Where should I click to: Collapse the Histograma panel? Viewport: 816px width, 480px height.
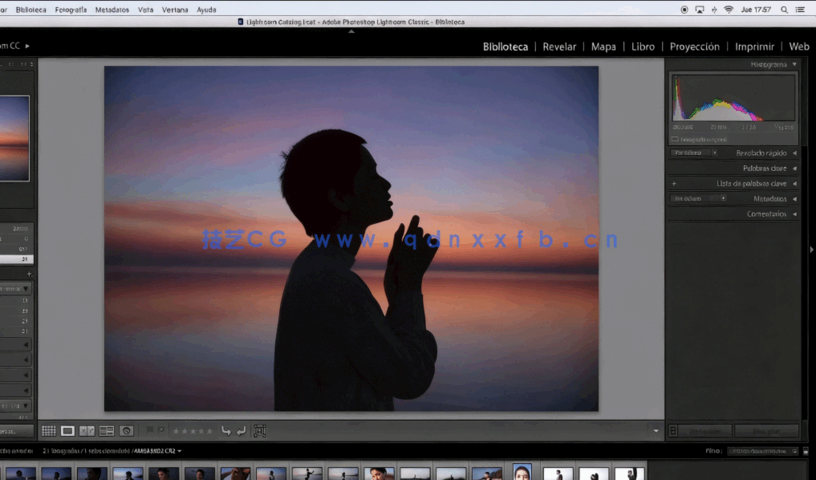(x=794, y=64)
